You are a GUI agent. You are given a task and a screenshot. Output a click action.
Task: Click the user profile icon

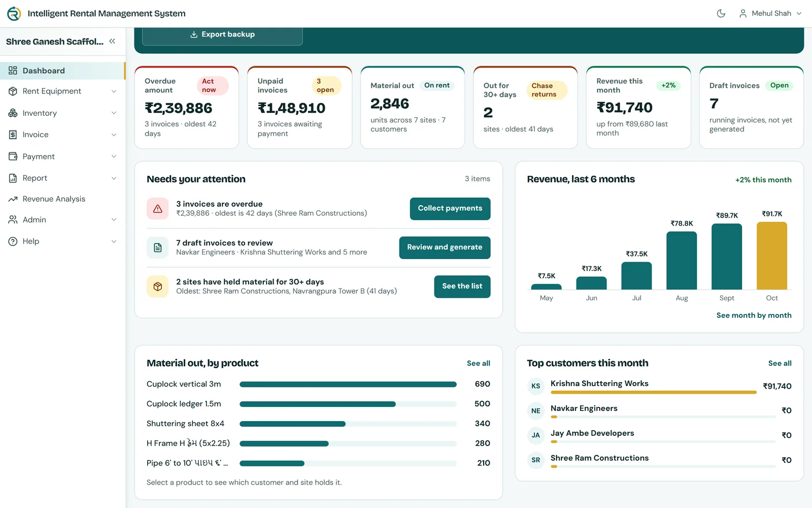(x=743, y=14)
